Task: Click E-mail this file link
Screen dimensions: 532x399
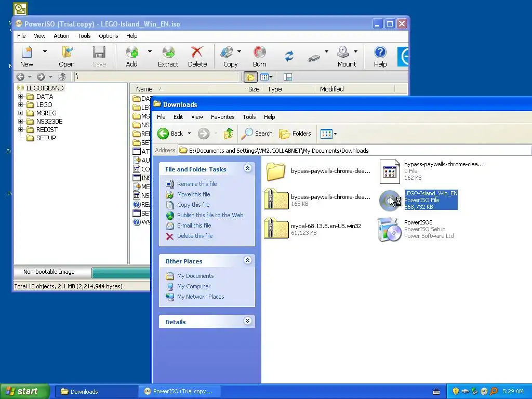Action: (194, 225)
